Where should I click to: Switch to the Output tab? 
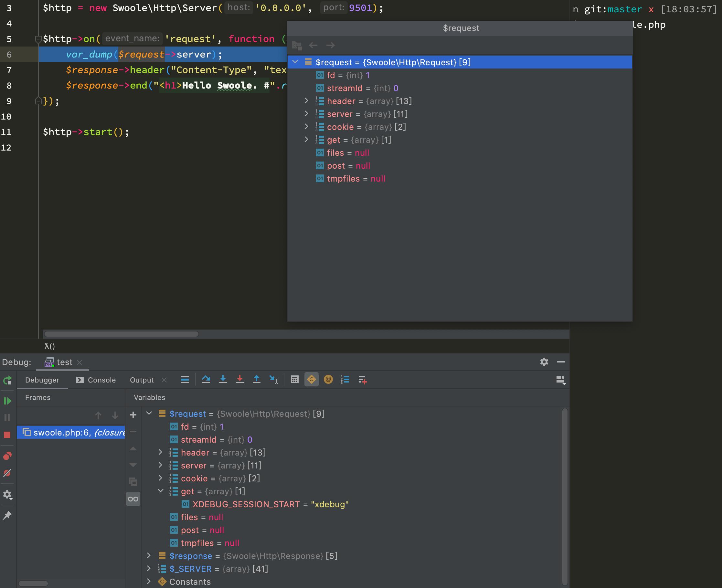pos(142,380)
